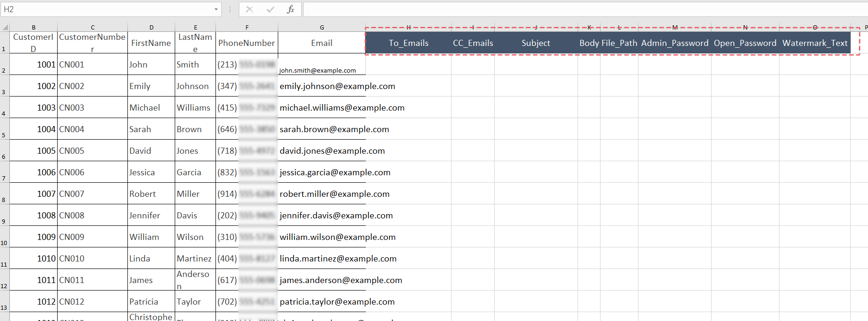Select the last name cell Brown
Screen dimensions: 868x321
[x=195, y=129]
